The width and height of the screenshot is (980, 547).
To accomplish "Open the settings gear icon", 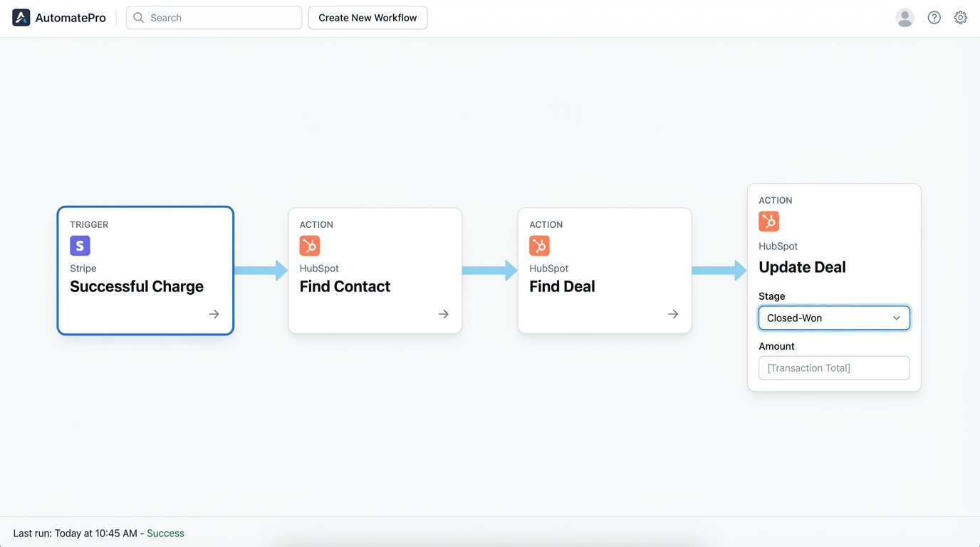I will click(x=960, y=17).
